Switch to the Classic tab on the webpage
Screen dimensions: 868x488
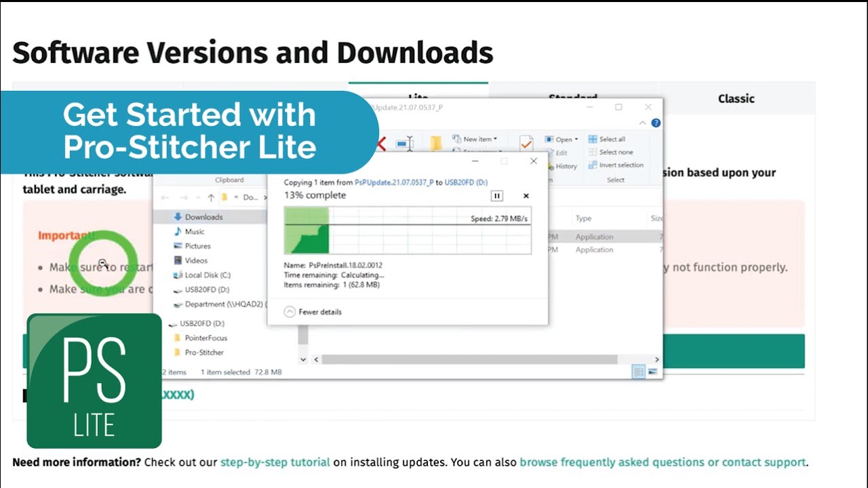coord(736,98)
